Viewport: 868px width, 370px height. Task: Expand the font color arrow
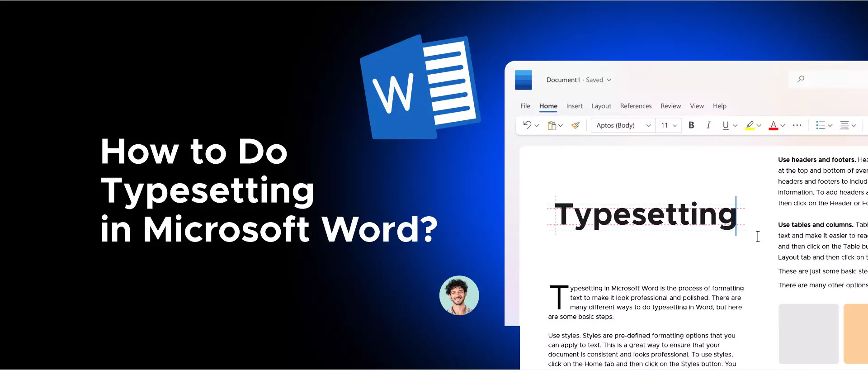click(x=783, y=126)
